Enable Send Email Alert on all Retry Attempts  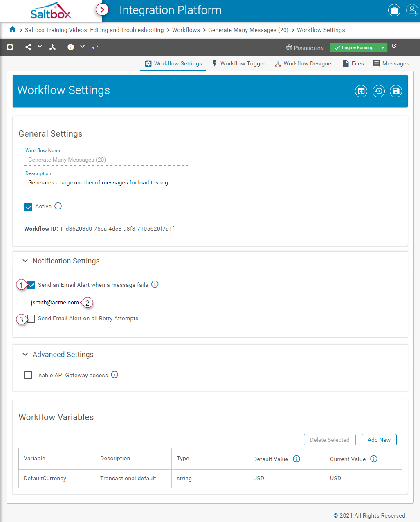pos(31,319)
